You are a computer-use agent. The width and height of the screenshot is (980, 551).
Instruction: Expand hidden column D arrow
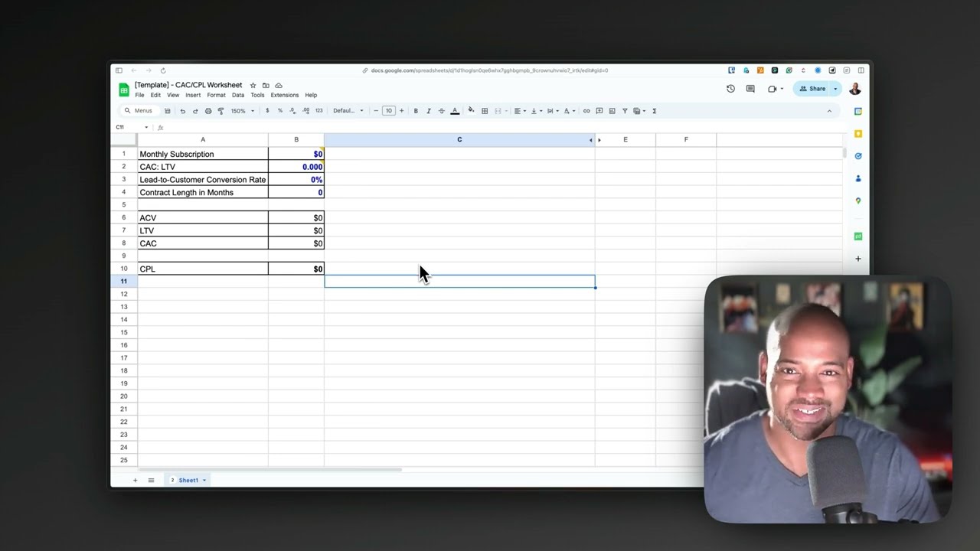pos(599,140)
